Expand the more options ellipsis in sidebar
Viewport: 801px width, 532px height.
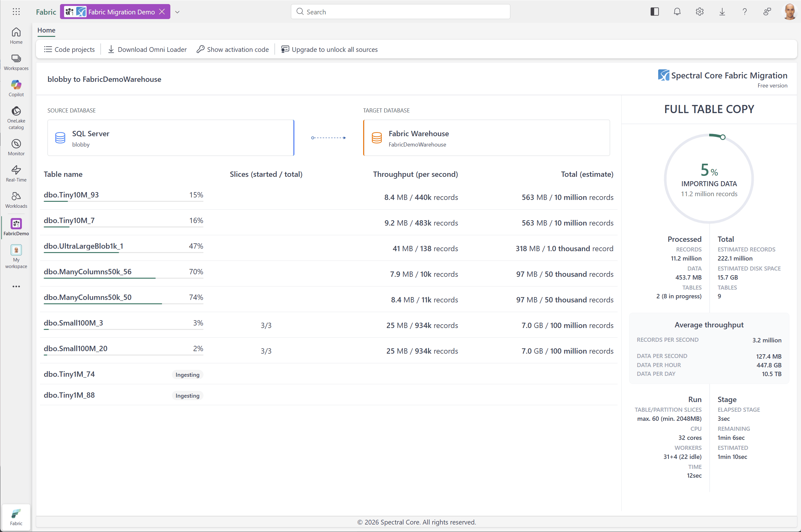point(16,286)
